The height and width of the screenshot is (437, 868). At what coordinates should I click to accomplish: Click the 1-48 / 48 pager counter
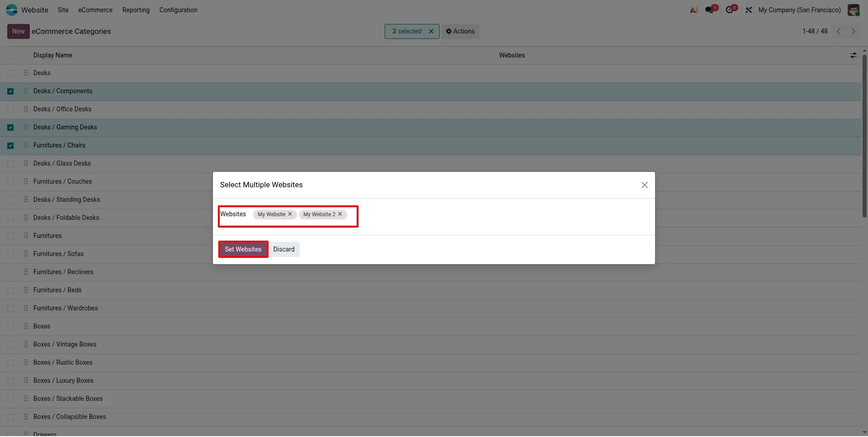pyautogui.click(x=815, y=31)
